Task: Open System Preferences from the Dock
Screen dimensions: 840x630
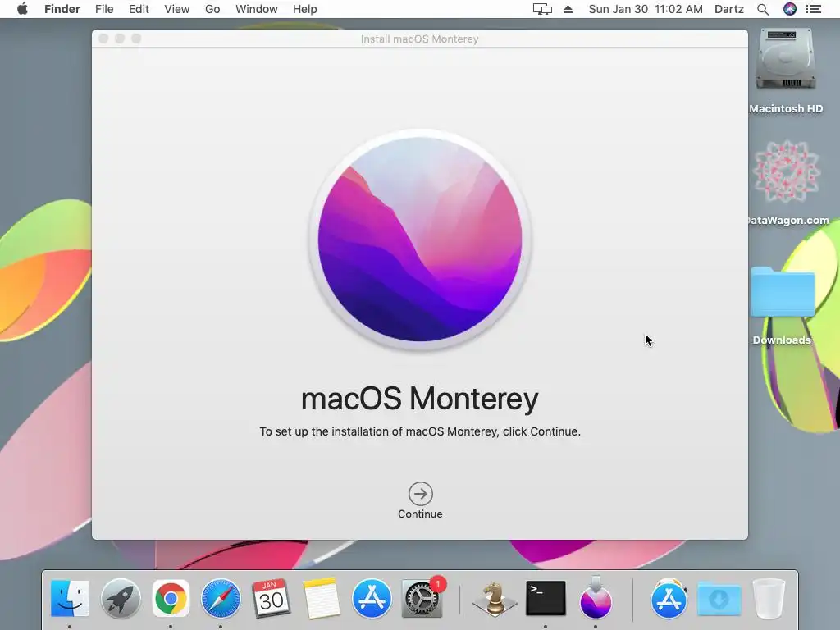Action: click(422, 598)
